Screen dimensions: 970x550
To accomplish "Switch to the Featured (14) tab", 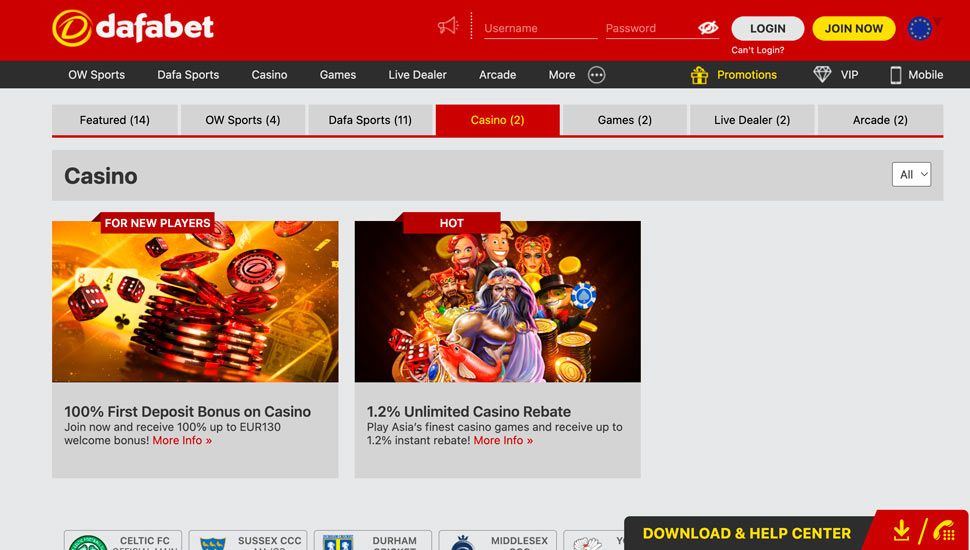I will tap(114, 120).
